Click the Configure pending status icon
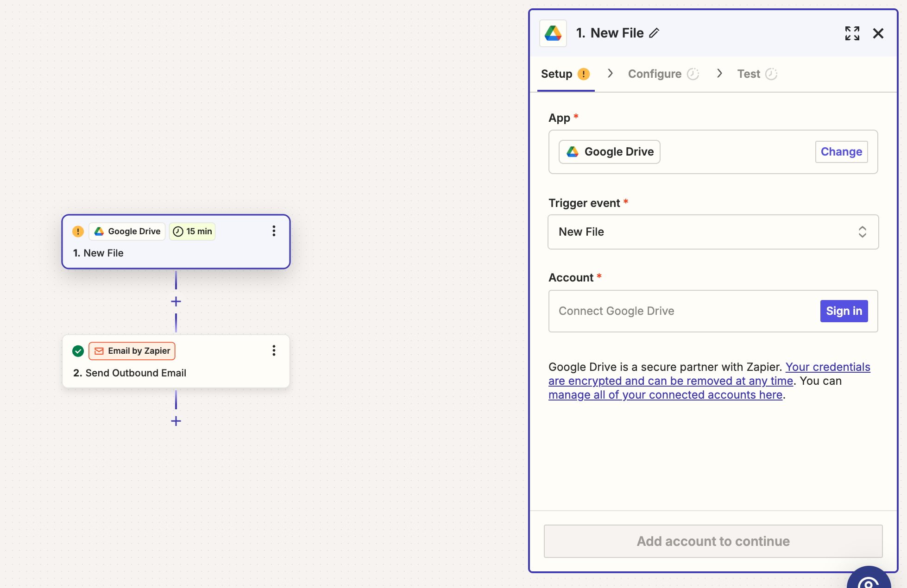Screen dimensions: 907x588 (x=693, y=74)
